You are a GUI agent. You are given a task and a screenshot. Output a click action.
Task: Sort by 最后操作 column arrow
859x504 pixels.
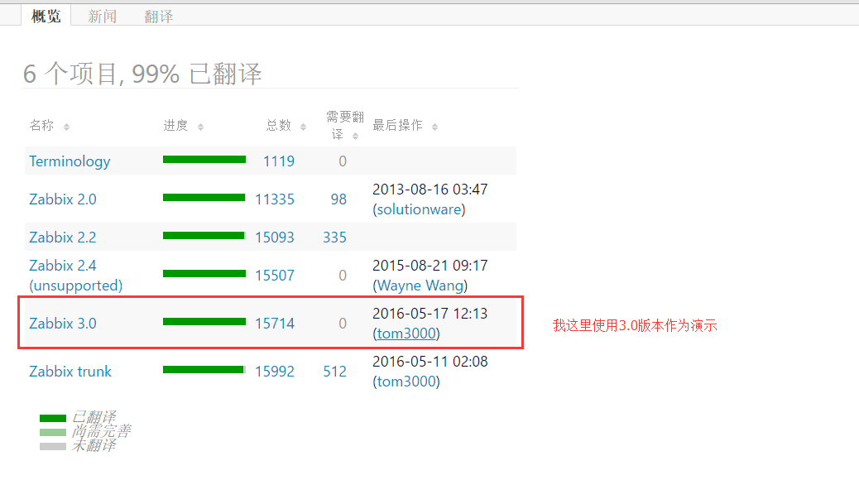coord(434,127)
